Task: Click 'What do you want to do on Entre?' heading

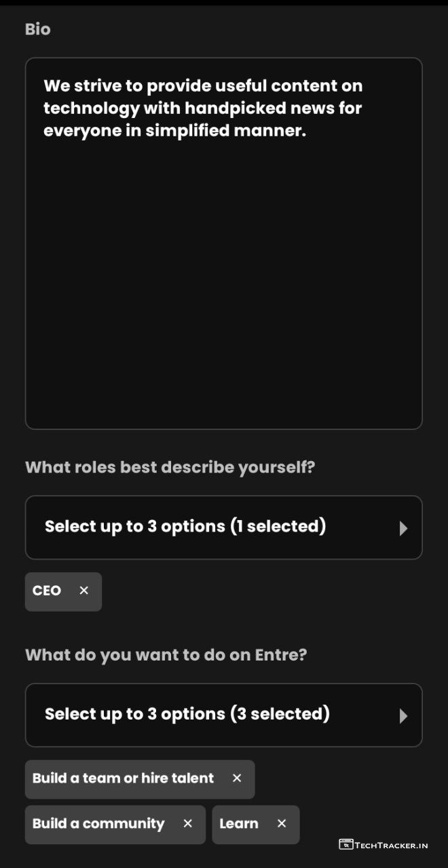Action: pyautogui.click(x=166, y=655)
